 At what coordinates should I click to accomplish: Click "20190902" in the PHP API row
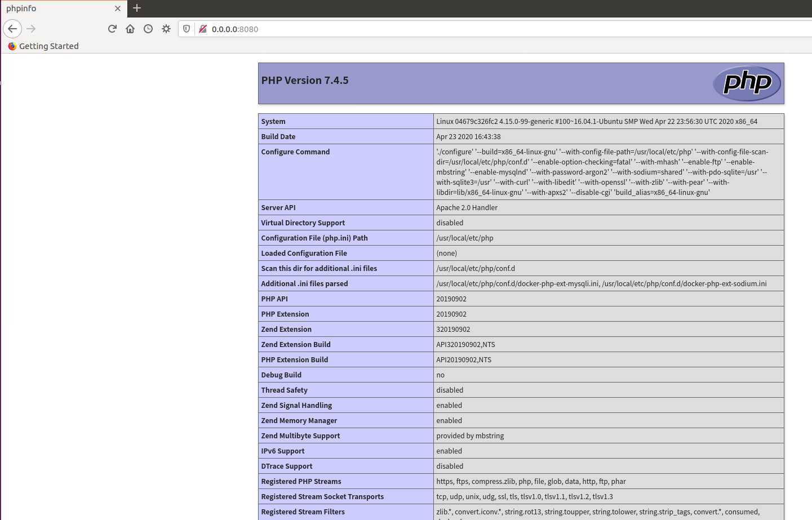coord(451,299)
